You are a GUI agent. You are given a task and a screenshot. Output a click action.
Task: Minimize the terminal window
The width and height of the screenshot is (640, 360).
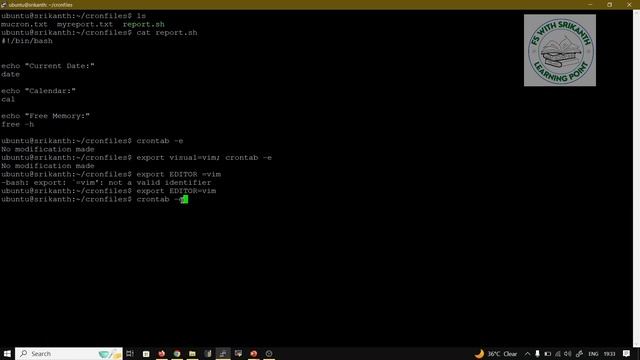point(590,4)
